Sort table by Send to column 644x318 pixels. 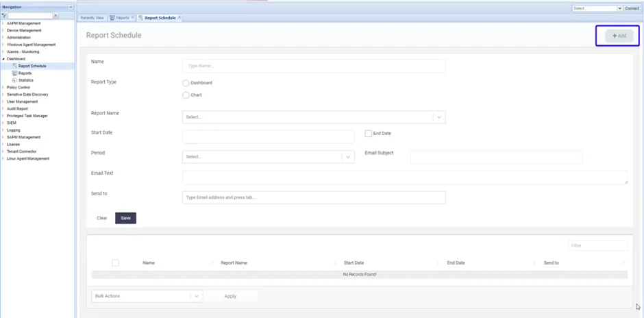552,263
